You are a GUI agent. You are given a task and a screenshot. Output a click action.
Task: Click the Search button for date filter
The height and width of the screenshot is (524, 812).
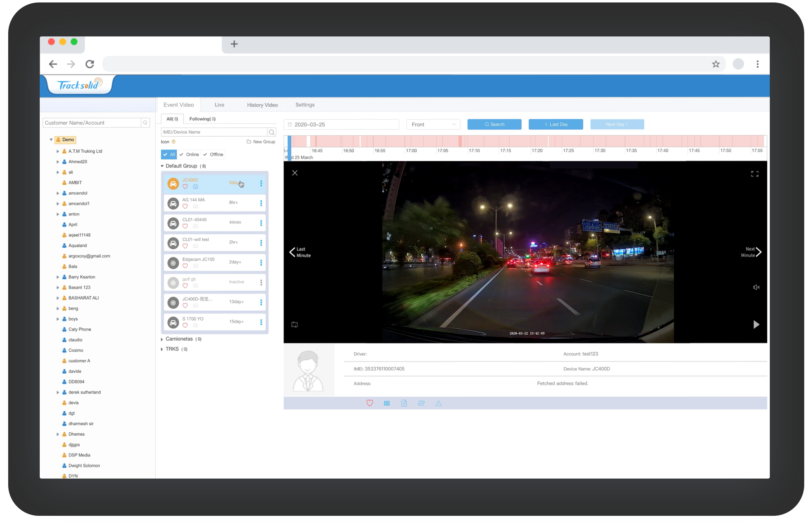point(495,124)
